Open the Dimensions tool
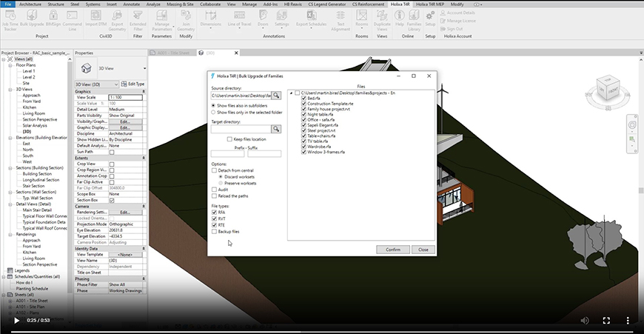The height and width of the screenshot is (334, 644). [x=211, y=19]
